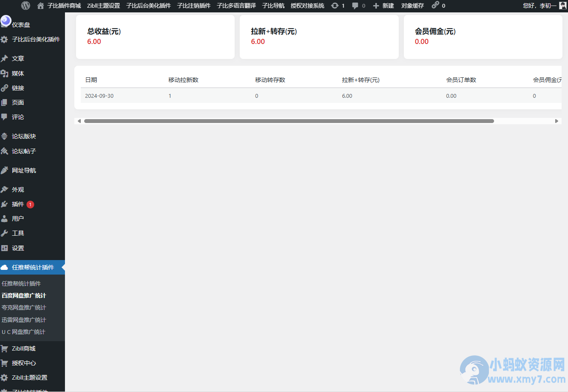Click the cloud icon beside 任推帮统计插件
The height and width of the screenshot is (392, 568).
(x=4, y=267)
